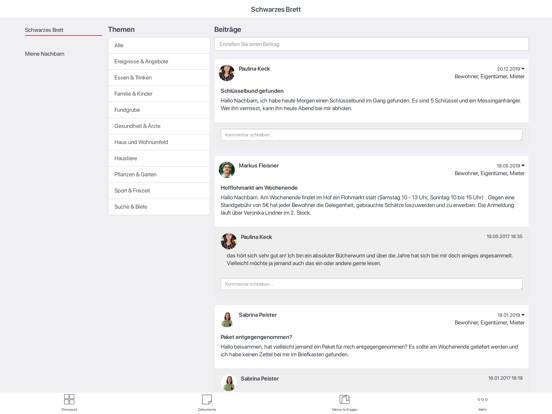Click the Paket entgegengenommen? post title
The image size is (552, 414).
(256, 337)
